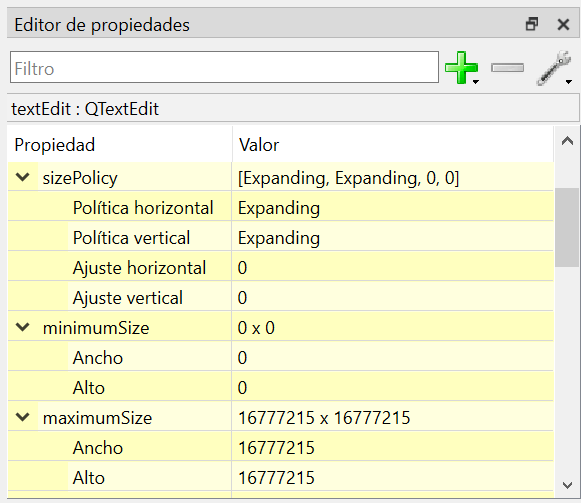Collapse the sizePolicy property group
Image resolution: width=581 pixels, height=503 pixels.
point(23,177)
